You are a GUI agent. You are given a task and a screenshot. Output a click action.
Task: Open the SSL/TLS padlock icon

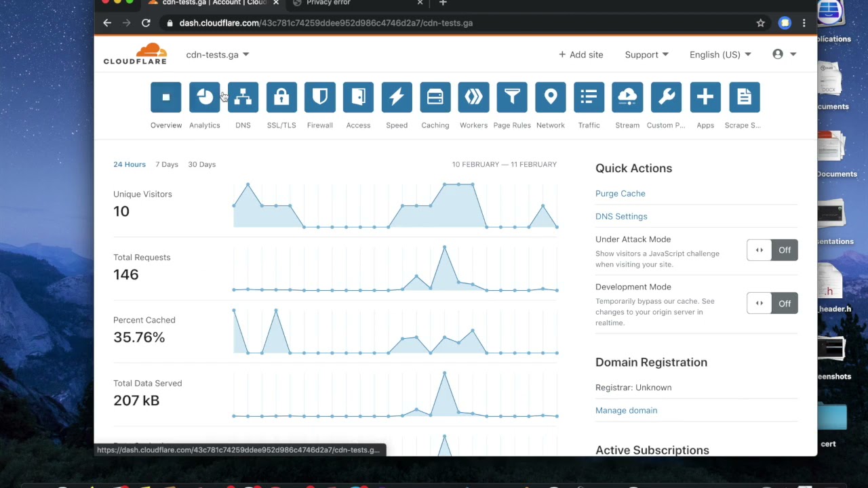281,98
